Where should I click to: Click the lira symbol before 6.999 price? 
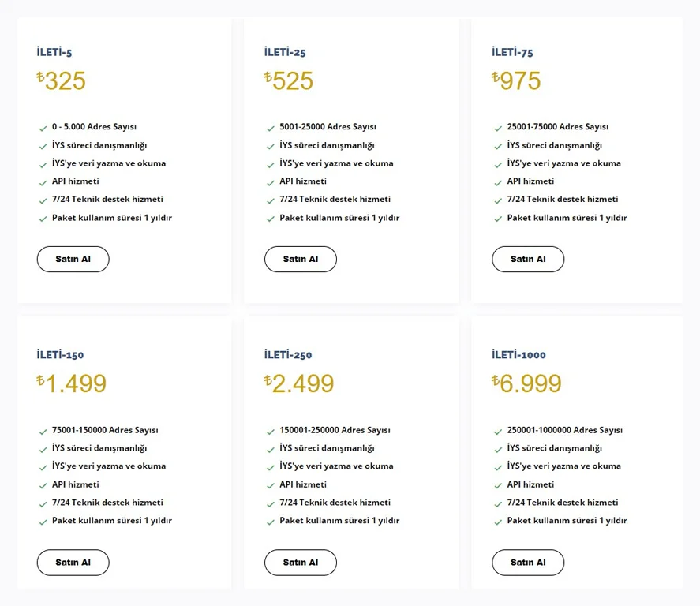tap(496, 380)
